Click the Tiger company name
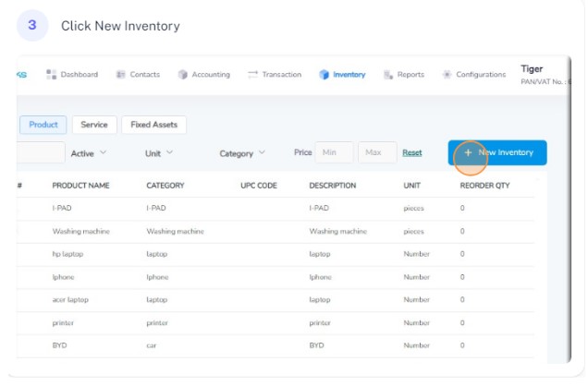Screen dimensions: 588x386 click(532, 69)
